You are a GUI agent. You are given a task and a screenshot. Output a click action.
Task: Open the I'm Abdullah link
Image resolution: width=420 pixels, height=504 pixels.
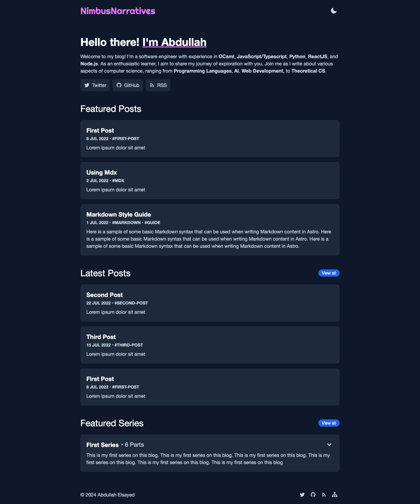coord(174,42)
